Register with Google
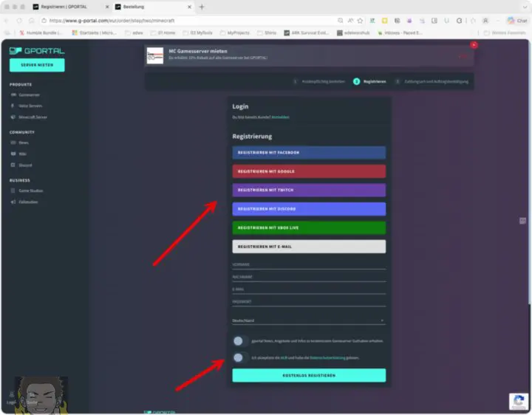The height and width of the screenshot is (415, 532). (x=309, y=171)
